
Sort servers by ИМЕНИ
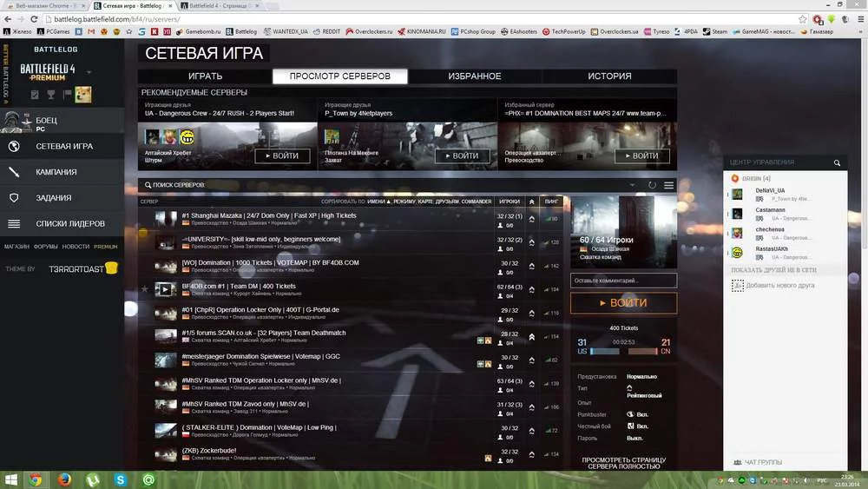click(378, 202)
